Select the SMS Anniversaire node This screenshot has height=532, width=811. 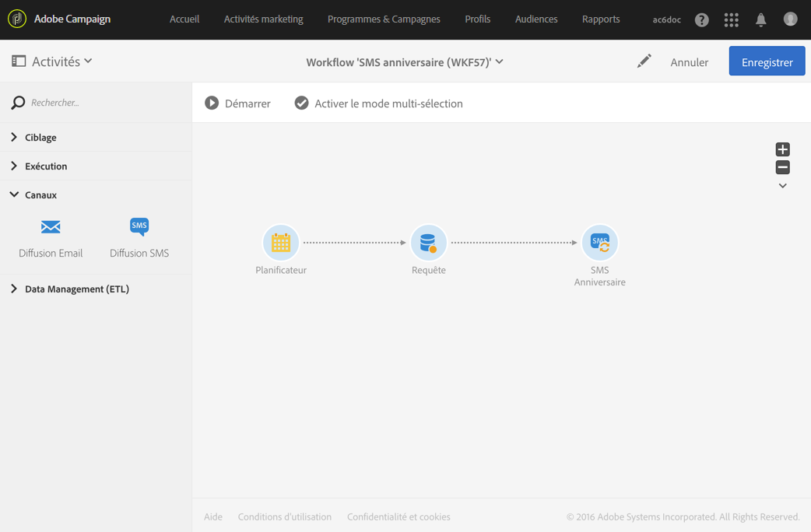(599, 243)
